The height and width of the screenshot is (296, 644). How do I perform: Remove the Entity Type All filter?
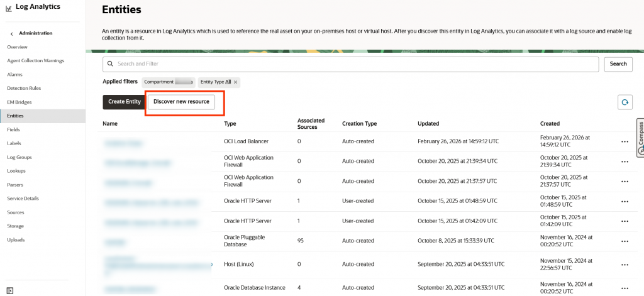tap(235, 82)
